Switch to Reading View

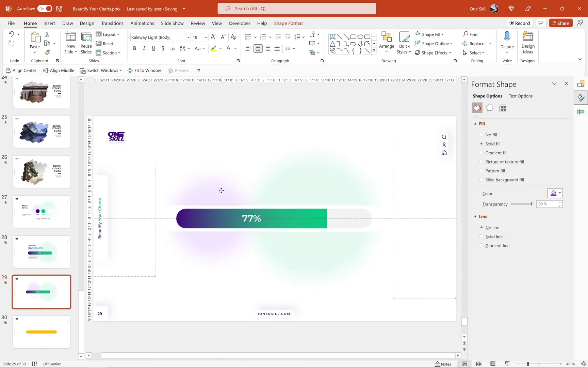click(493, 364)
